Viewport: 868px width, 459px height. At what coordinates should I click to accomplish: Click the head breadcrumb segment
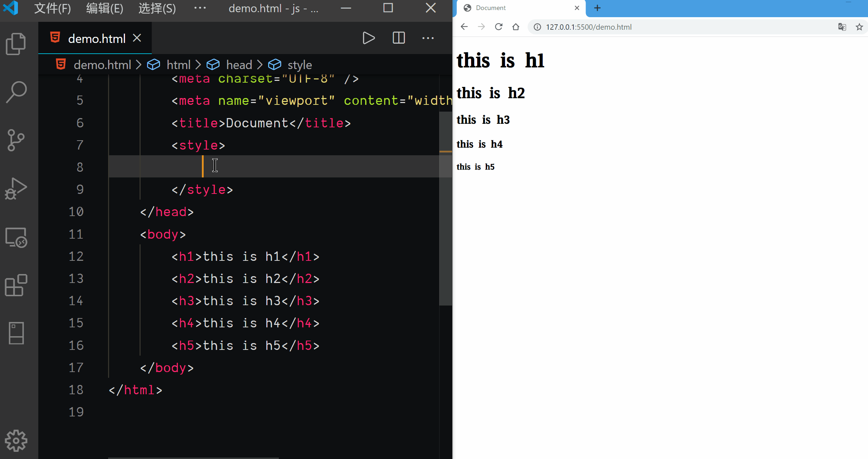tap(239, 65)
